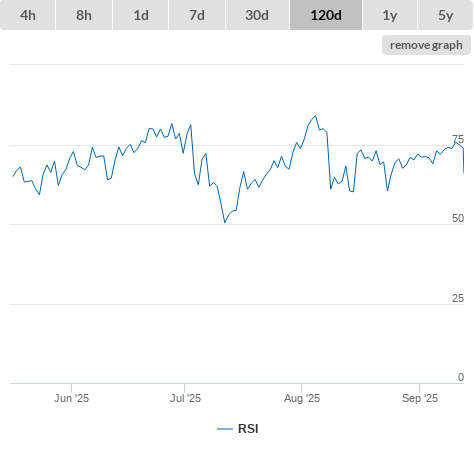Open the 30d time range view
474x455 pixels.
257,15
